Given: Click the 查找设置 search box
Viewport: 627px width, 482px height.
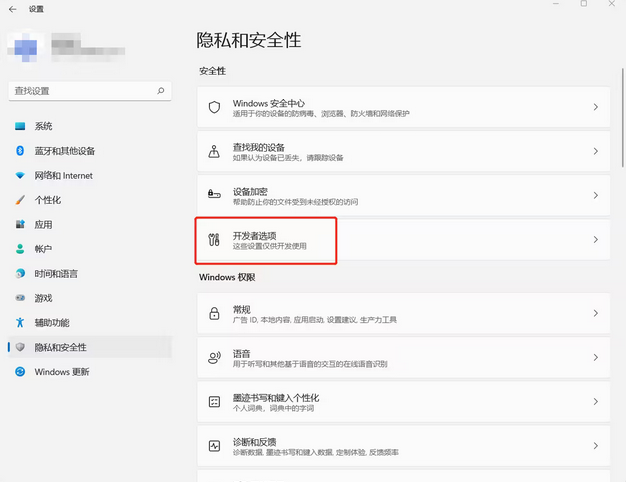Looking at the screenshot, I should tap(90, 91).
